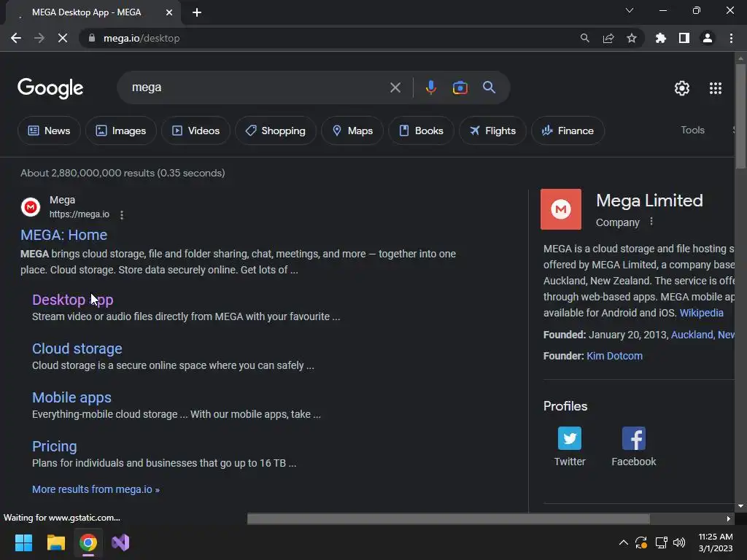Switch to the Flights results tab
The width and height of the screenshot is (747, 560).
(x=492, y=131)
